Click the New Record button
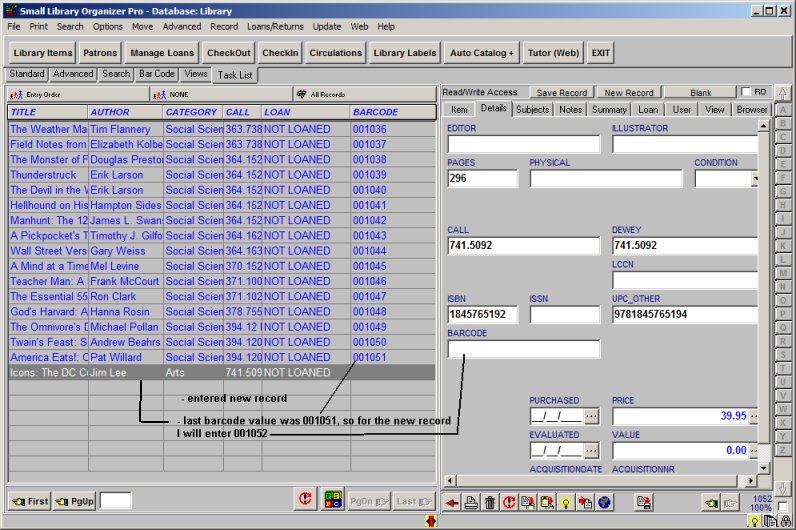796x530 pixels. (x=628, y=92)
